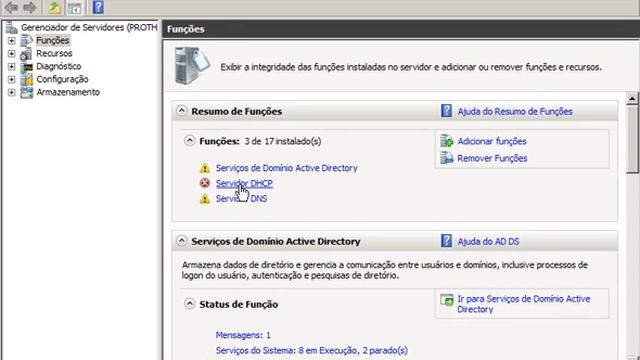Select Configuração in the tree
640x360 pixels.
point(62,79)
